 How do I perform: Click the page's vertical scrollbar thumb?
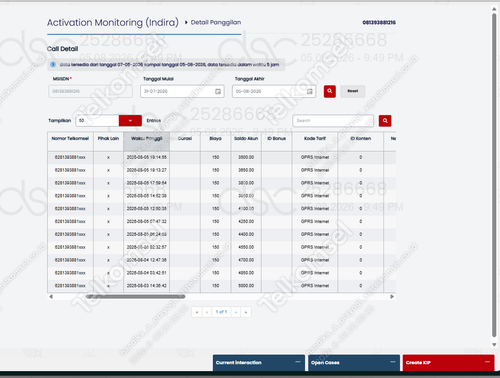pos(494,175)
